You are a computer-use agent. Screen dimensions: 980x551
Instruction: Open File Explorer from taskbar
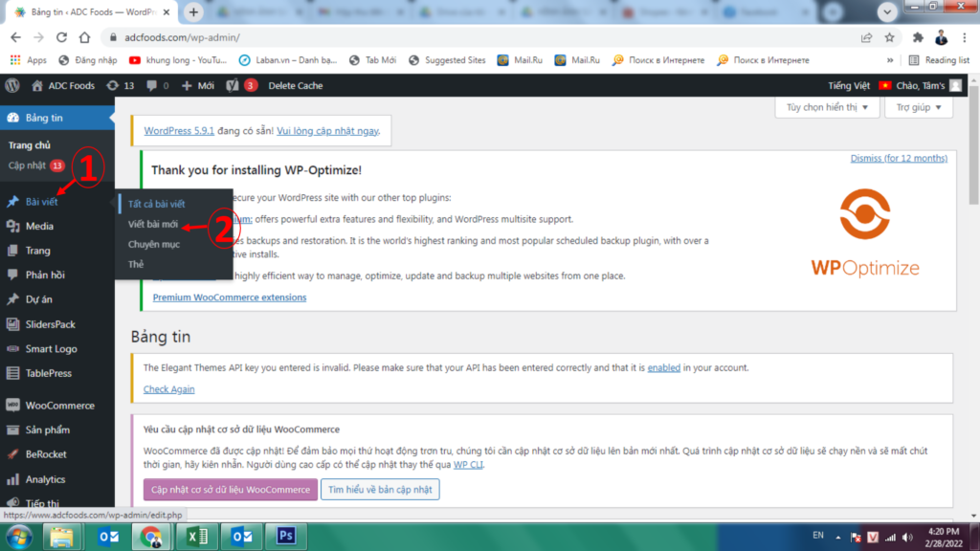pyautogui.click(x=61, y=537)
